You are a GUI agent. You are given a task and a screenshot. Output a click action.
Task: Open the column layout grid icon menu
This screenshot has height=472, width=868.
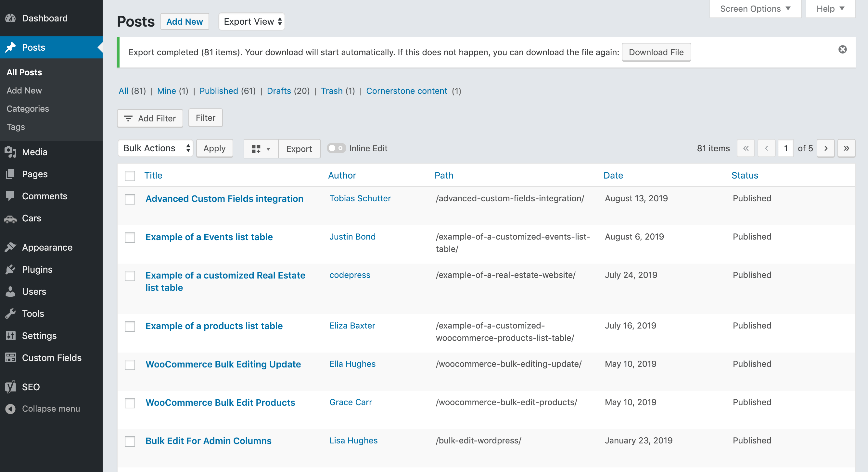click(261, 149)
